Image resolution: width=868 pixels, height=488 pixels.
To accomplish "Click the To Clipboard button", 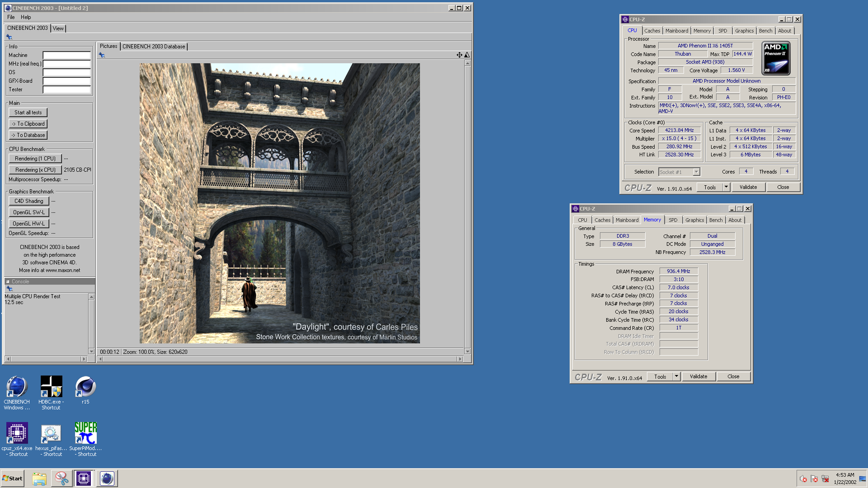I will [28, 124].
